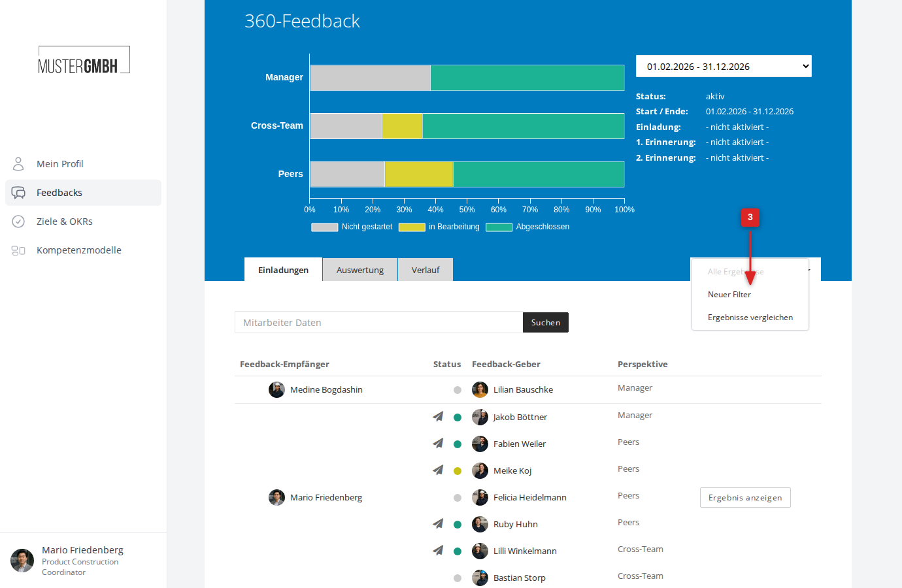Screen dimensions: 902x588
Task: Click the Ziele & OKRs checkmark icon
Action: click(18, 221)
